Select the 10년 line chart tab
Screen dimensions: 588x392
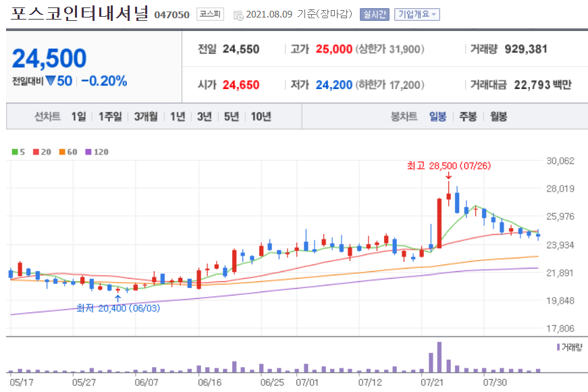point(261,117)
